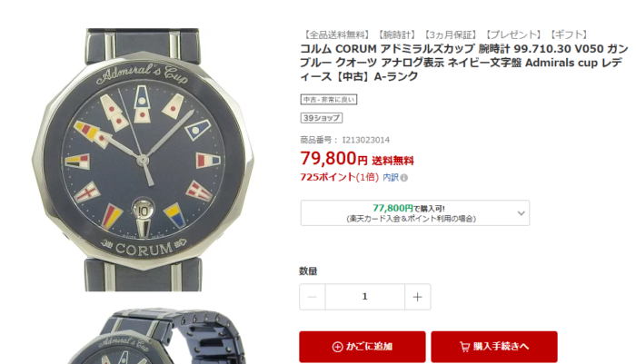Image resolution: width=636 pixels, height=364 pixels.
Task: Click the コルム CORUM product title
Action: point(464,63)
